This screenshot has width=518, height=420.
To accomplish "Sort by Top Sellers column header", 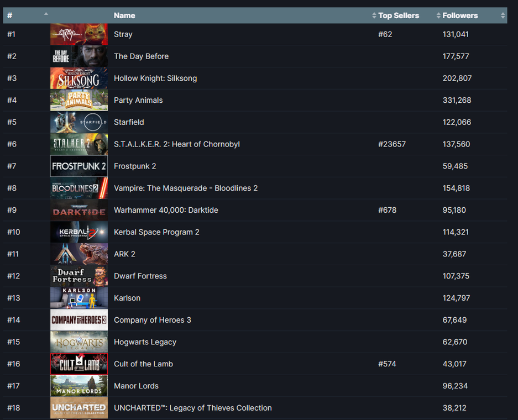I will click(399, 15).
